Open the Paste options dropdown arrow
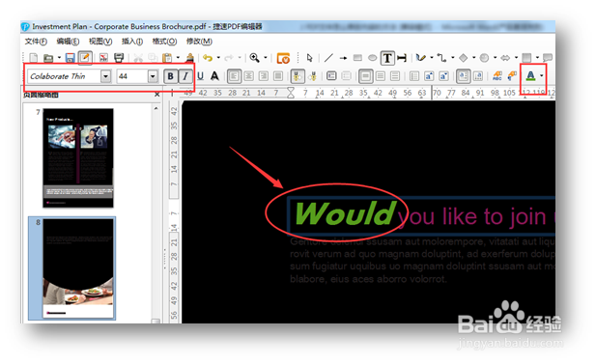The width and height of the screenshot is (596, 364). (178, 58)
